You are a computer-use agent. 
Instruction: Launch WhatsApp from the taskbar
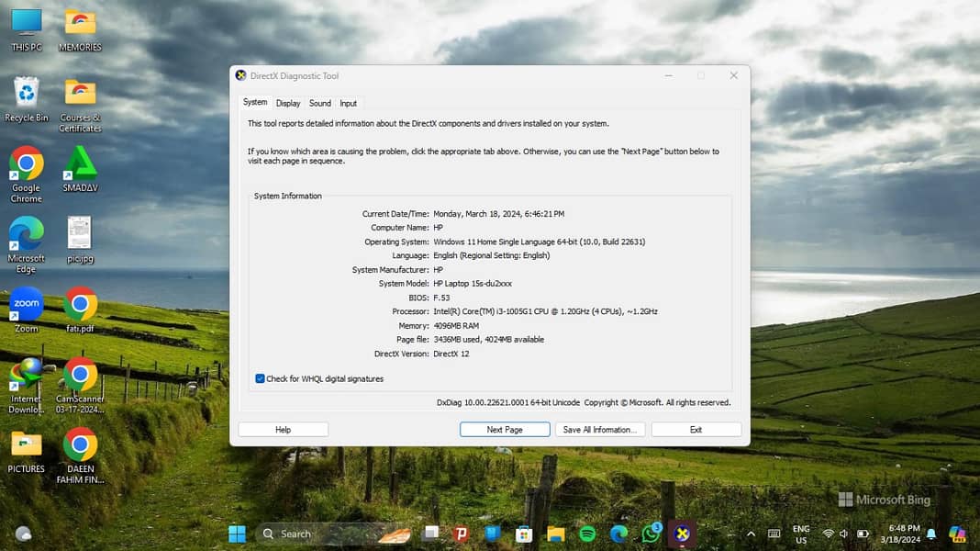click(x=651, y=534)
